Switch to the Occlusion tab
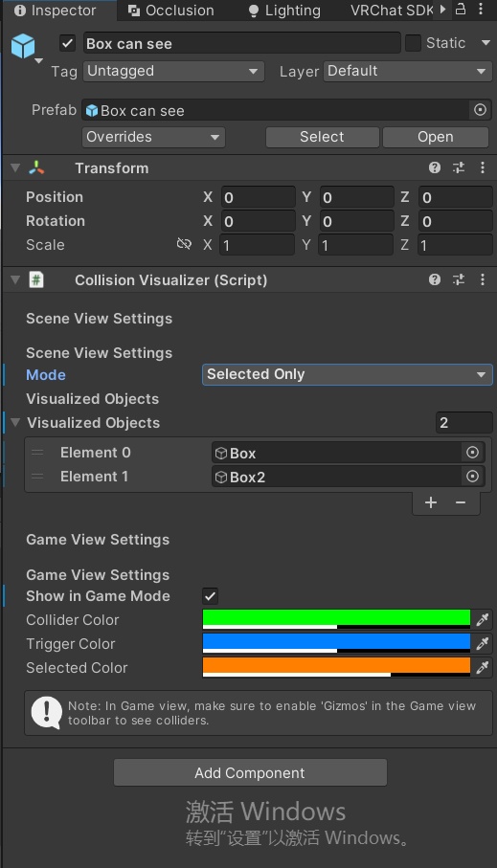Screen dimensions: 497x868 [x=171, y=10]
